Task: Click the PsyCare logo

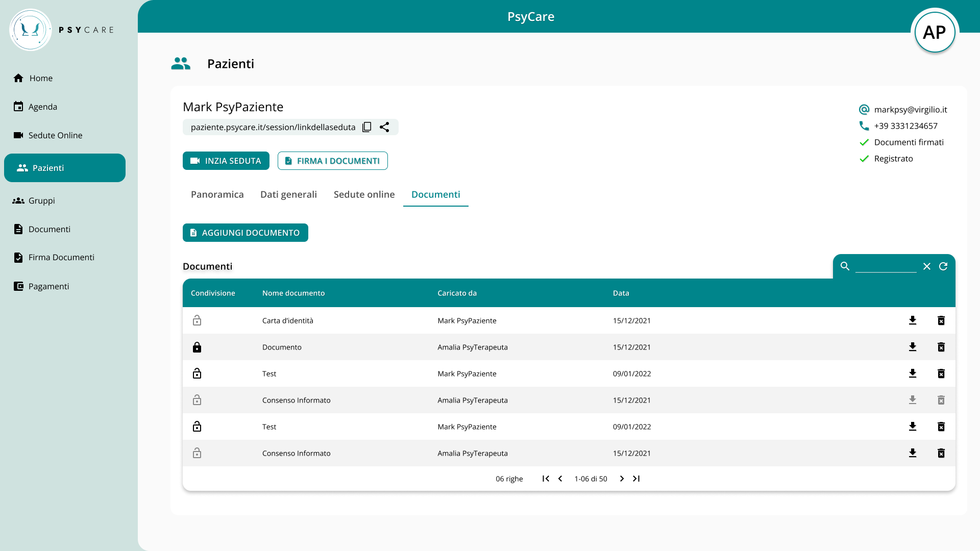Action: (x=61, y=30)
